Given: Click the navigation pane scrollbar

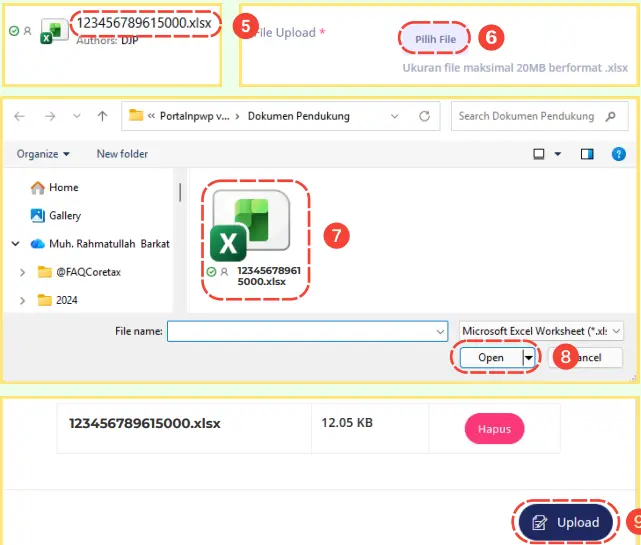Looking at the screenshot, I should click(x=180, y=192).
